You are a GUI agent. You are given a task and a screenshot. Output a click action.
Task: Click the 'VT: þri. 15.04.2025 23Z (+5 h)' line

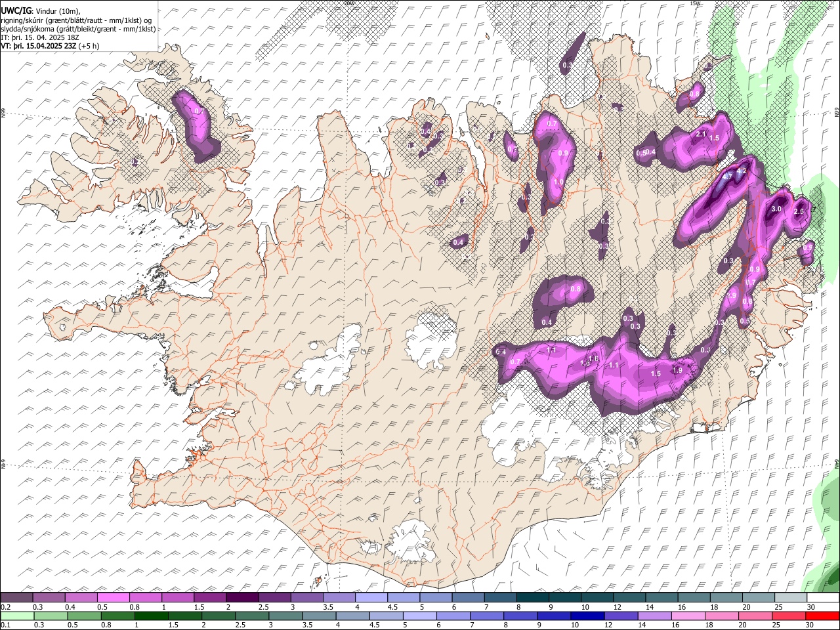tap(50, 46)
